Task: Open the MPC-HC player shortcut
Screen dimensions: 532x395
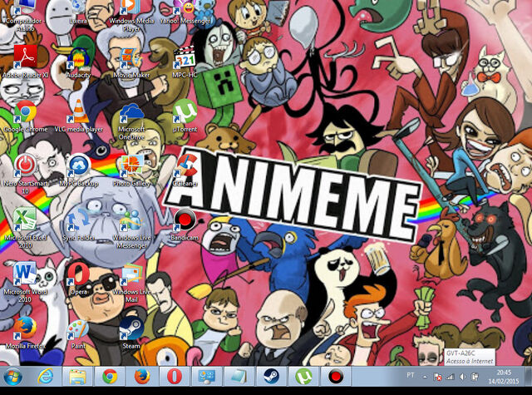Action: pyautogui.click(x=185, y=63)
